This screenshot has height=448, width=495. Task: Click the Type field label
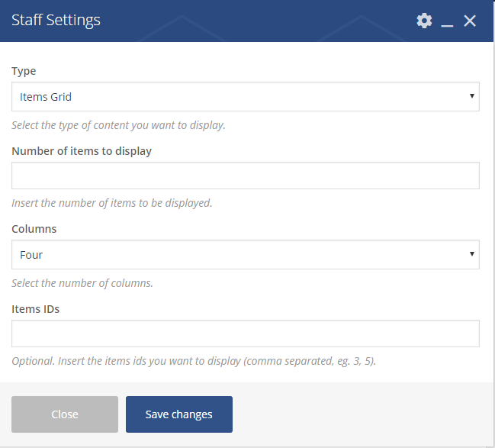point(24,71)
